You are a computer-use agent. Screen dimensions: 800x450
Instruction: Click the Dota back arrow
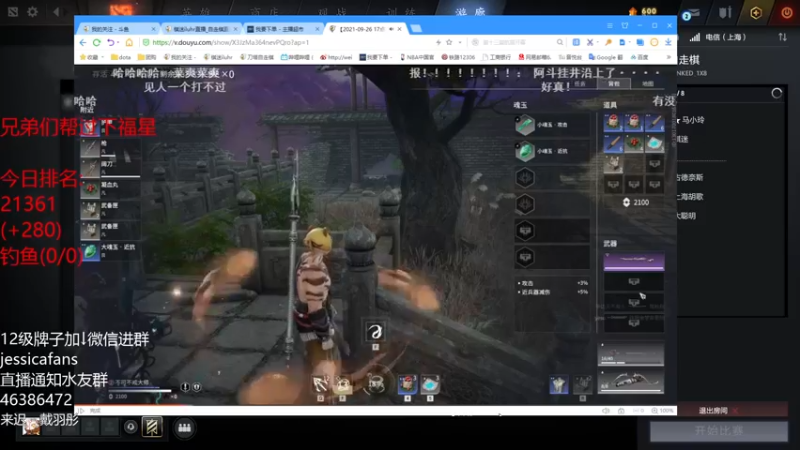pyautogui.click(x=56, y=11)
